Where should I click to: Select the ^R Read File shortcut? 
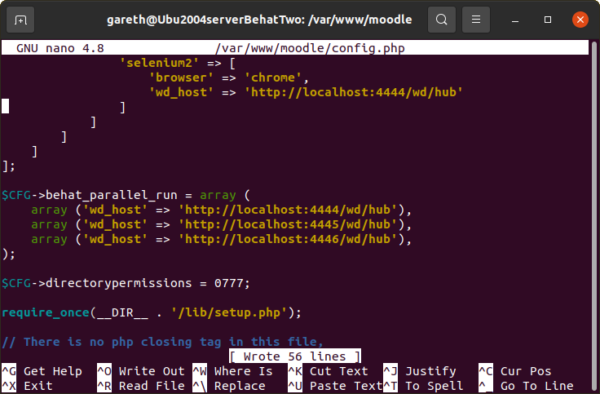pyautogui.click(x=141, y=386)
